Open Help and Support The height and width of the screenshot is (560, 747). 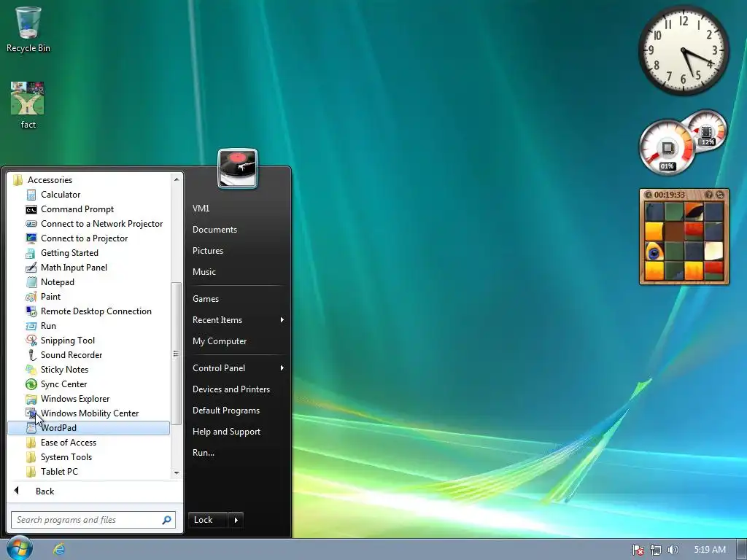(226, 432)
